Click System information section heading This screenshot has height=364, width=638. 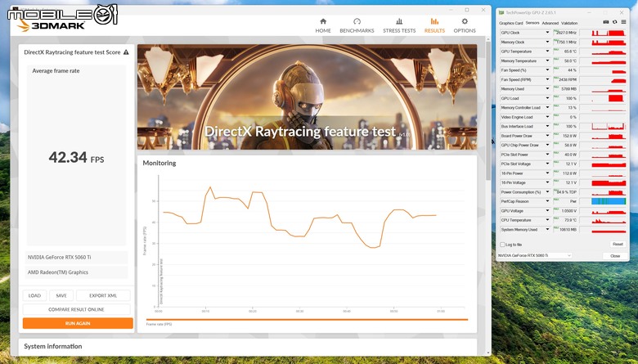click(53, 347)
